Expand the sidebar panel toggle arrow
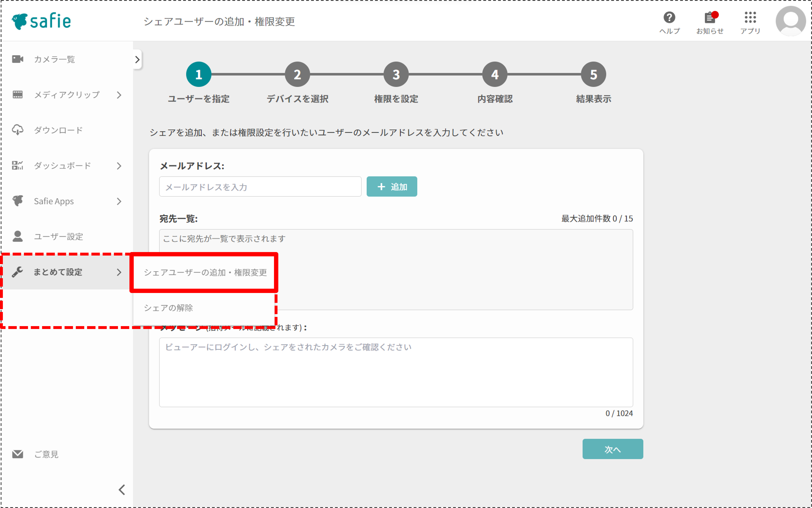 [137, 60]
